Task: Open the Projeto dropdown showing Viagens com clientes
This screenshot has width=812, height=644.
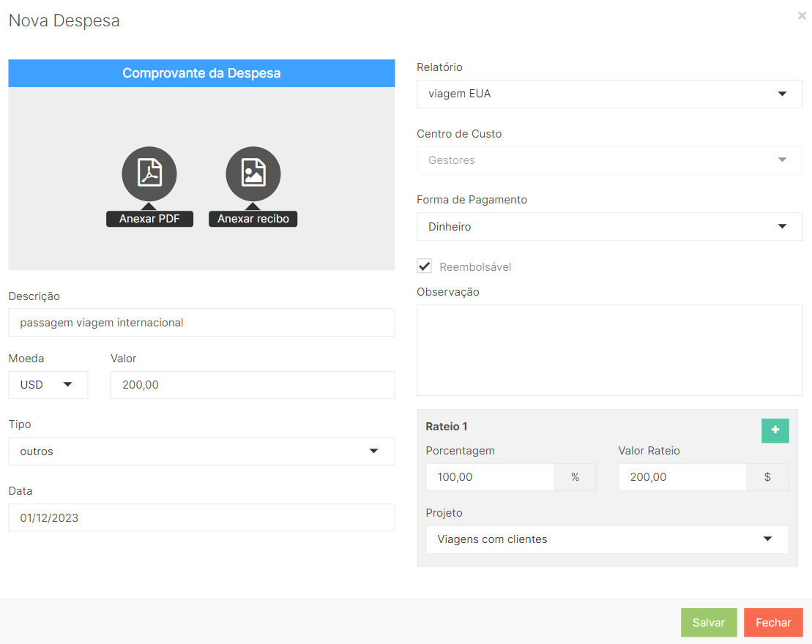Action: click(607, 539)
